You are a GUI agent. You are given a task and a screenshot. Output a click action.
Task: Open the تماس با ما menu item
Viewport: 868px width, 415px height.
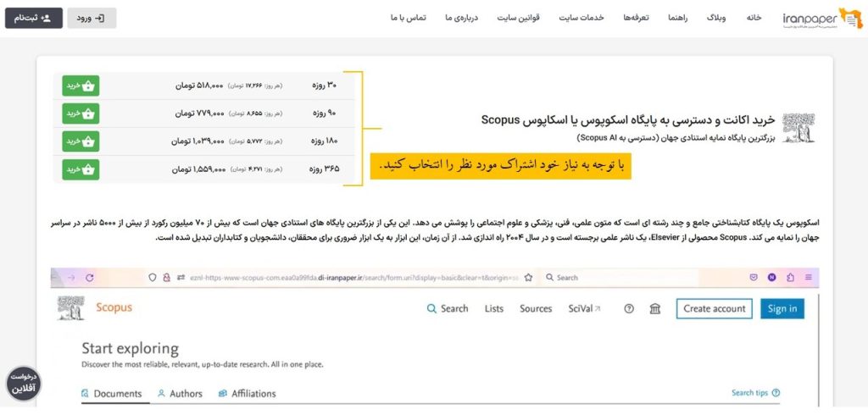click(408, 18)
